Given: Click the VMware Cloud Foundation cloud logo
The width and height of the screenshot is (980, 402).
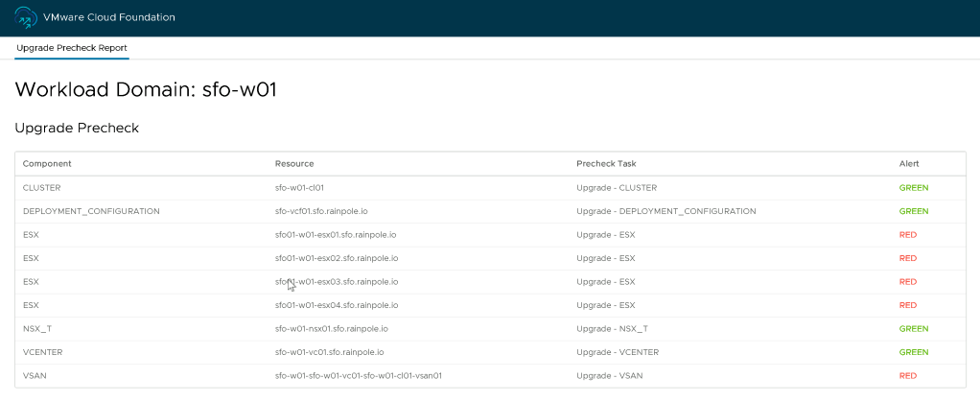Looking at the screenshot, I should [26, 17].
